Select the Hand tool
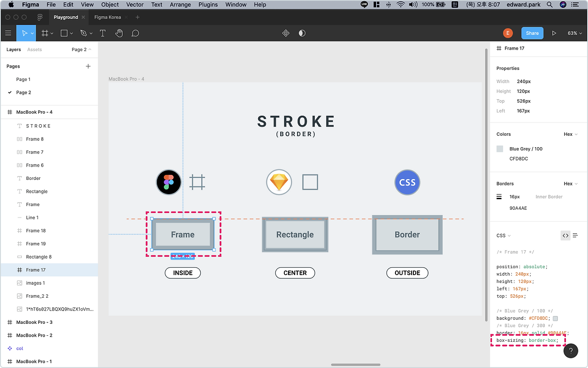Image resolution: width=588 pixels, height=368 pixels. click(119, 33)
